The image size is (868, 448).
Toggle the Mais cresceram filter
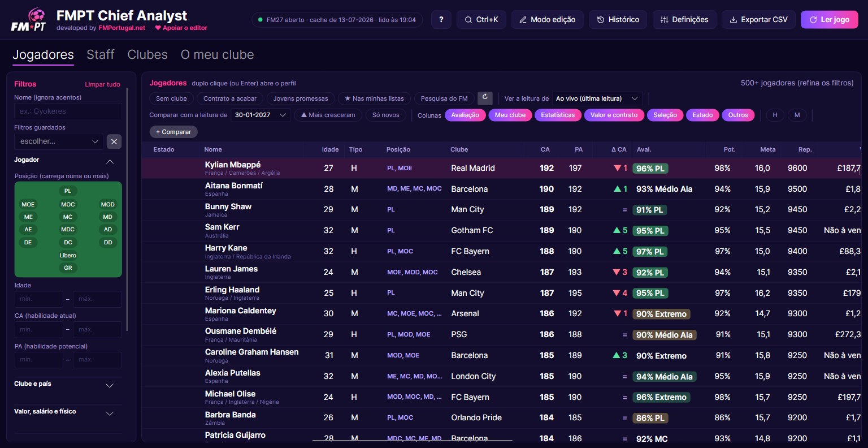[328, 115]
